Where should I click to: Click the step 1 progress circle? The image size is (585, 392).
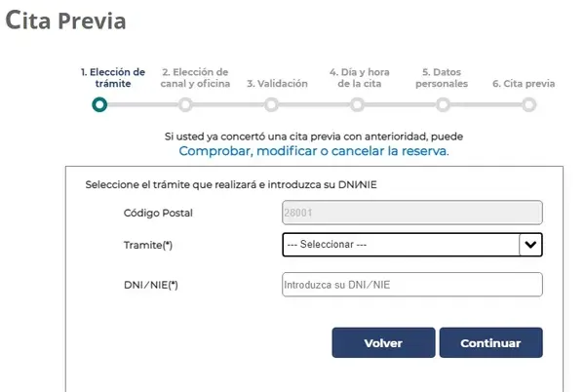pyautogui.click(x=99, y=104)
